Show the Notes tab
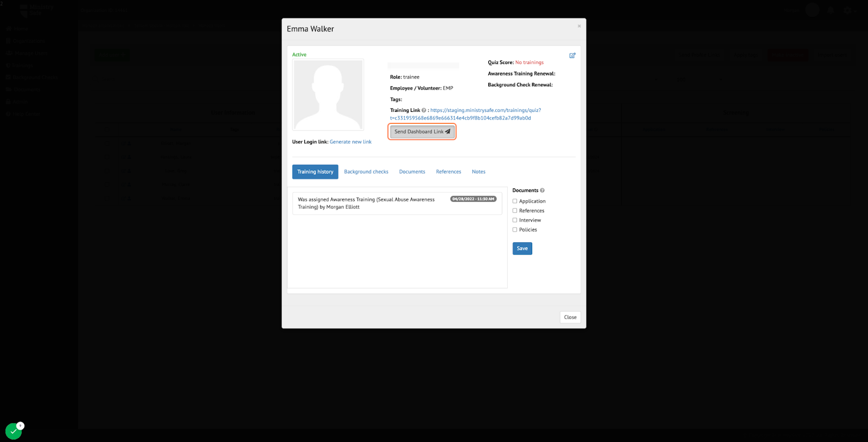This screenshot has width=868, height=442. 478,172
